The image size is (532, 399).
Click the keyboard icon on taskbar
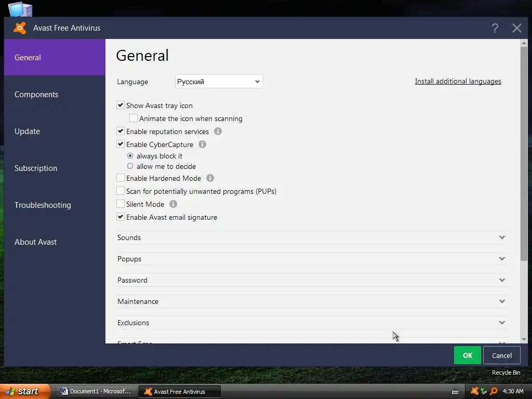[x=455, y=392]
